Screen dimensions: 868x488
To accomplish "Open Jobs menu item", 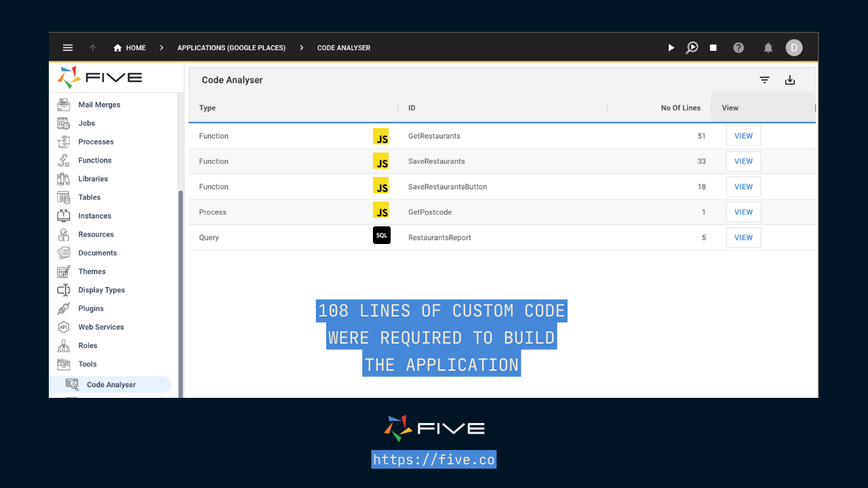I will pos(87,123).
